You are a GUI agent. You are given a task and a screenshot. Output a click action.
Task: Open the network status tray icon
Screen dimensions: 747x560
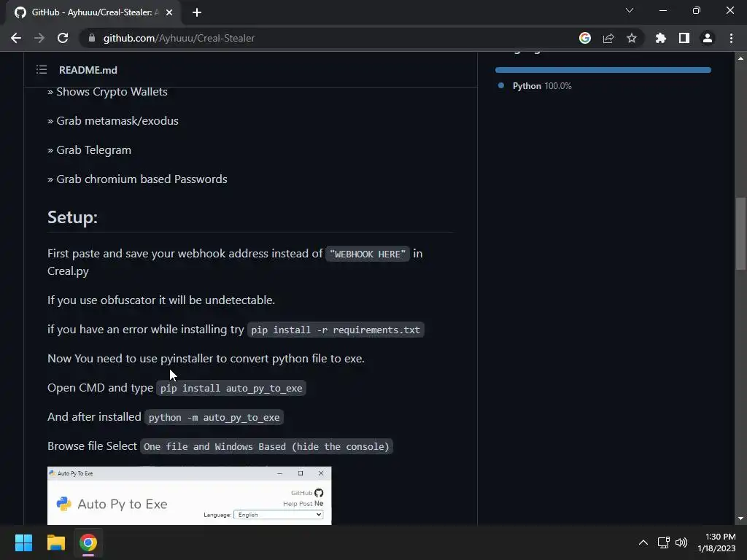(663, 542)
